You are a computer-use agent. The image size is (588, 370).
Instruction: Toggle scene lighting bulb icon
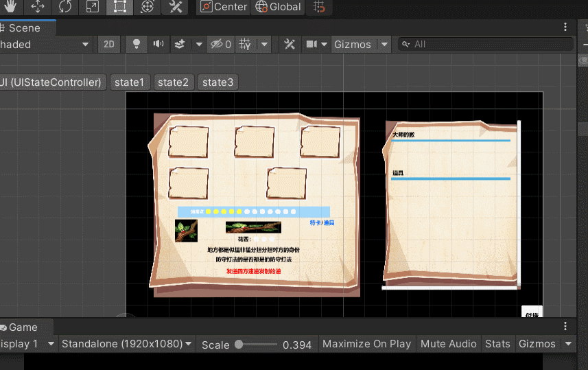click(137, 45)
